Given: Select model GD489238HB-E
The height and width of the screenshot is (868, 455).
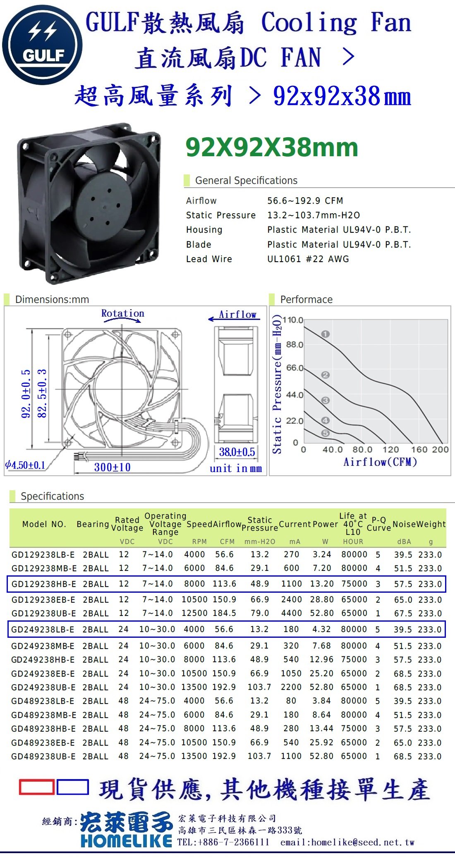Looking at the screenshot, I should coord(43,729).
